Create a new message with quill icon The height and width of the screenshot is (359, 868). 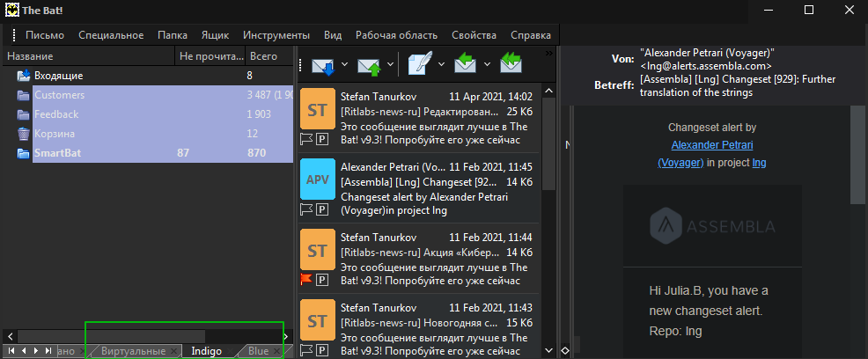pyautogui.click(x=422, y=63)
